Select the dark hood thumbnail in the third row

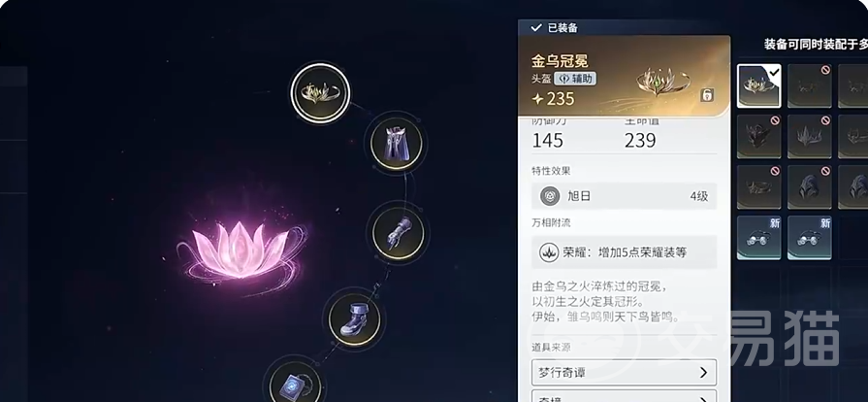(809, 186)
